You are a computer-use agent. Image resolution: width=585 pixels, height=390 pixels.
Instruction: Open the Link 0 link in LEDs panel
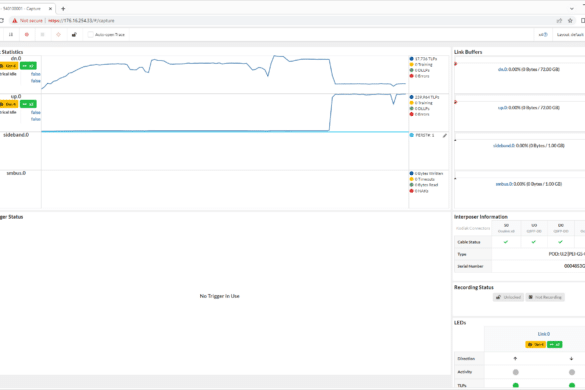(x=544, y=334)
